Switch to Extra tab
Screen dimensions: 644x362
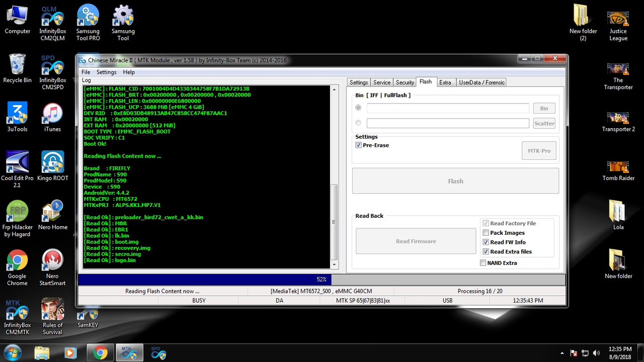[x=445, y=82]
